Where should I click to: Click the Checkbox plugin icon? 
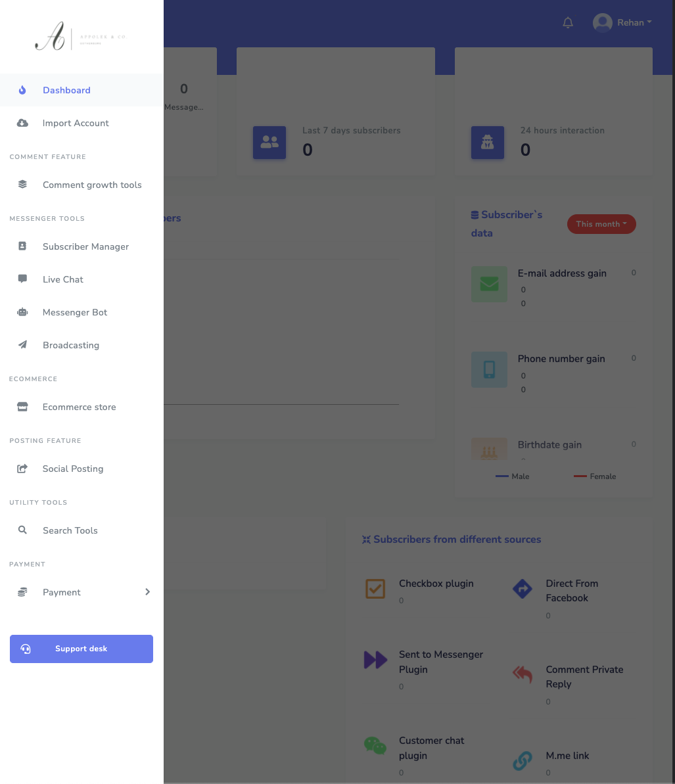click(375, 588)
